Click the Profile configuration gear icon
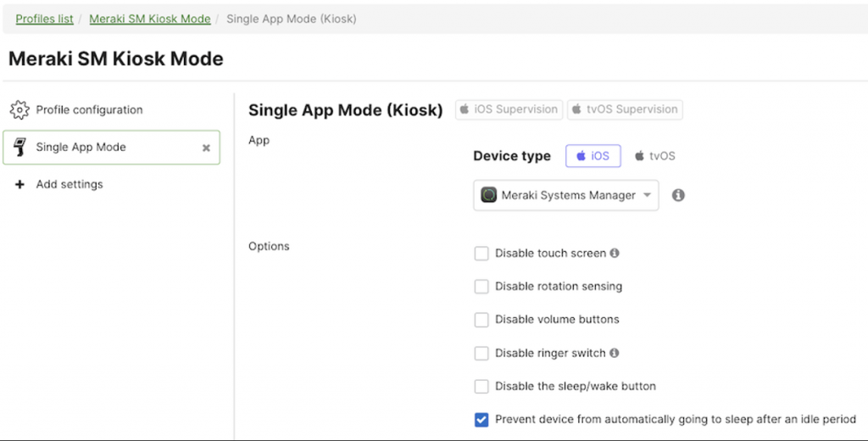This screenshot has height=441, width=868. [19, 110]
